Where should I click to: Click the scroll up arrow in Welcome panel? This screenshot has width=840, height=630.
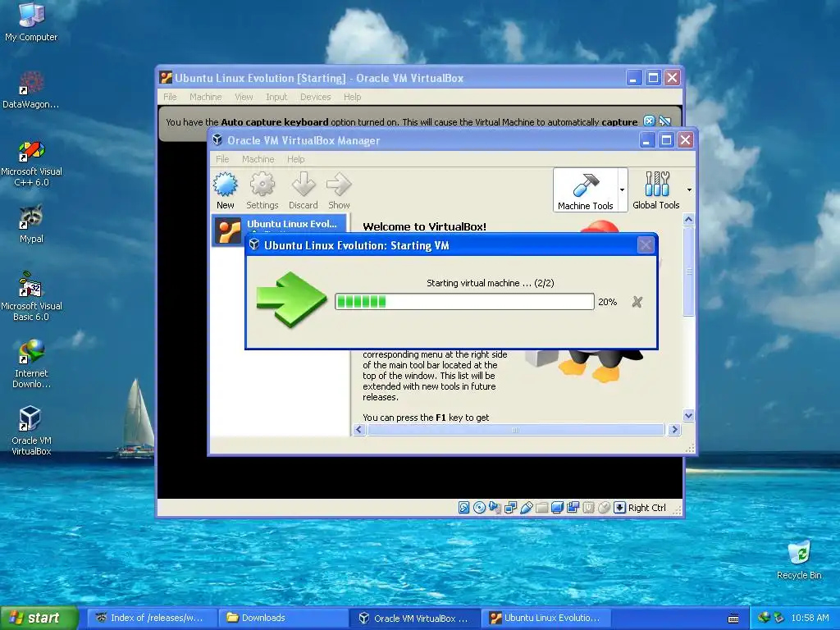[x=689, y=219]
